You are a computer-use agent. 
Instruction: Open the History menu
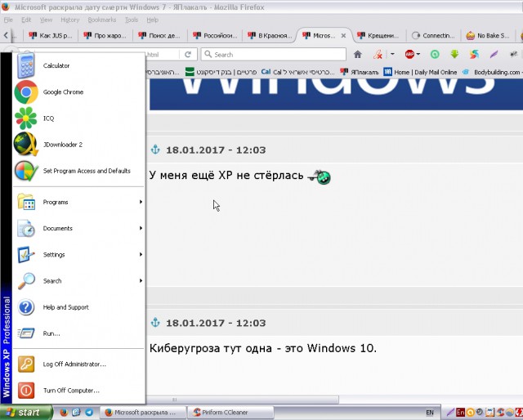point(70,20)
